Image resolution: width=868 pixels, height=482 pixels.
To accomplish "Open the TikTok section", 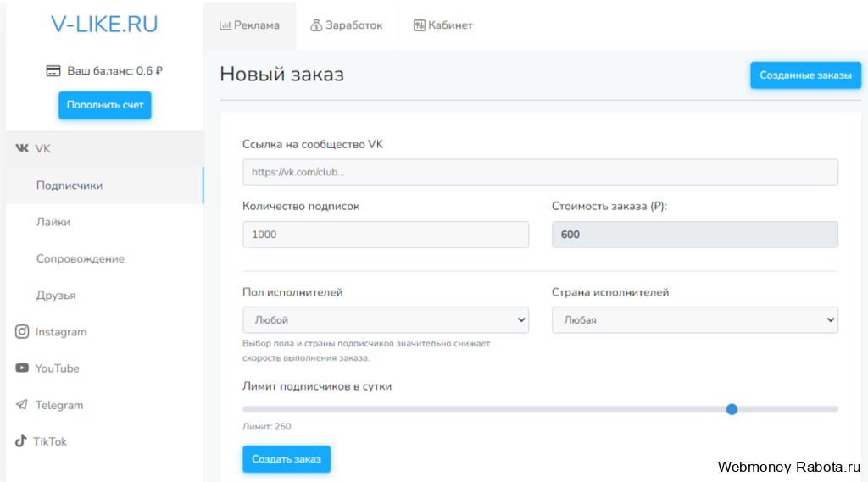I will (x=104, y=441).
